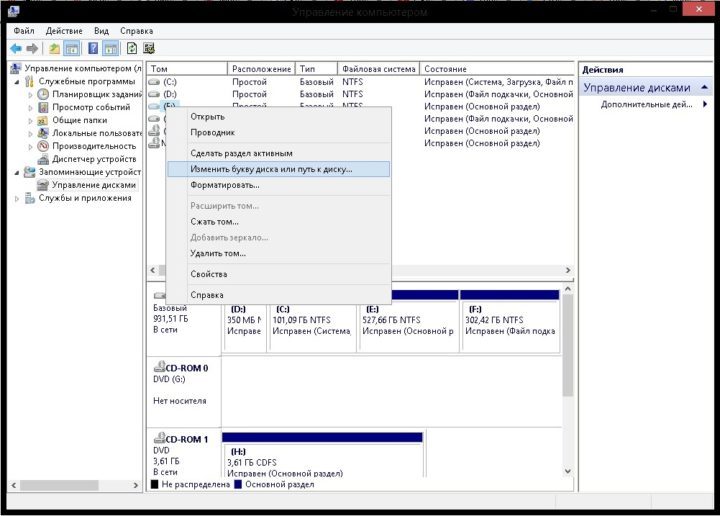Expand the Планировщик заданий node

31,95
